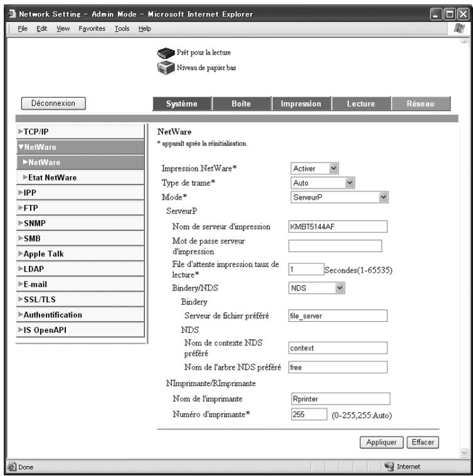Click the Windows flag logo in menu bar
473x476 pixels.
[459, 29]
